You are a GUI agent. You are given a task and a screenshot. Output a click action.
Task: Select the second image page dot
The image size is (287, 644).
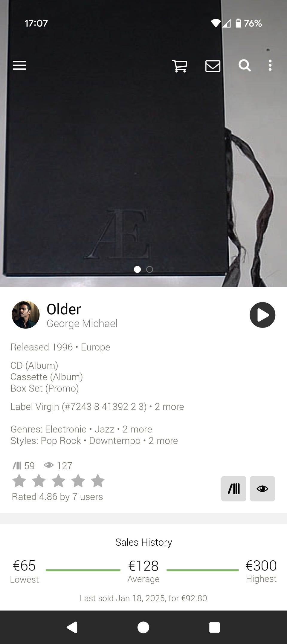(x=149, y=270)
